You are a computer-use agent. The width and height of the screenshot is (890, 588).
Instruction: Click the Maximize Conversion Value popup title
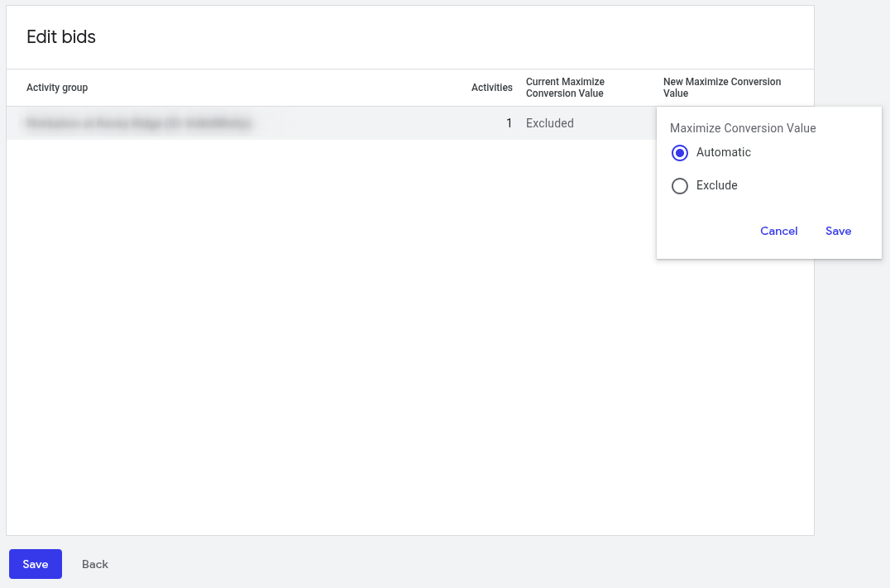click(743, 128)
